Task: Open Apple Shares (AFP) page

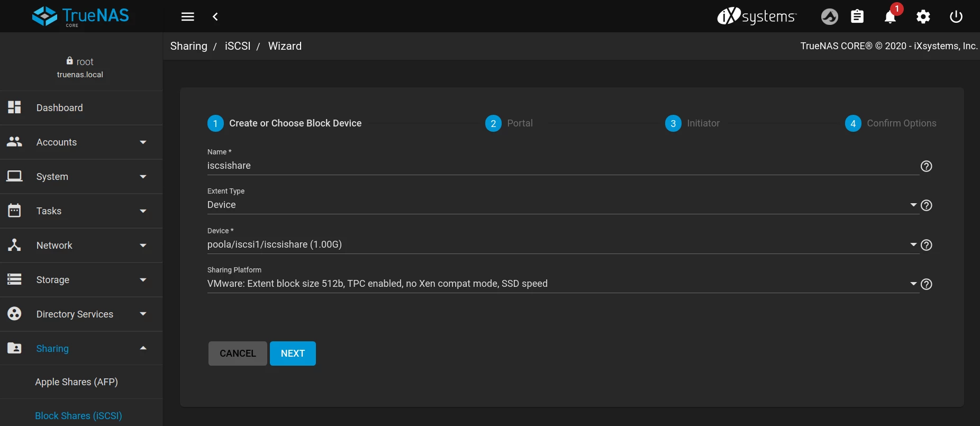Action: pos(77,382)
